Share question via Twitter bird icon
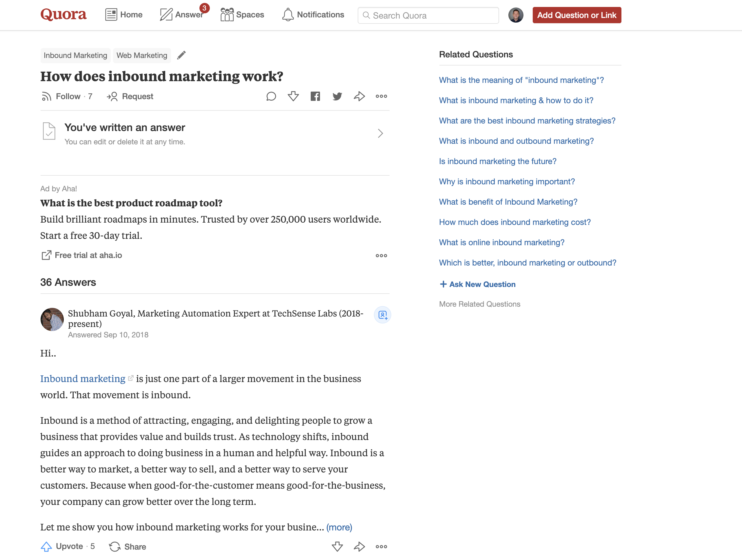742x560 pixels. (x=337, y=97)
